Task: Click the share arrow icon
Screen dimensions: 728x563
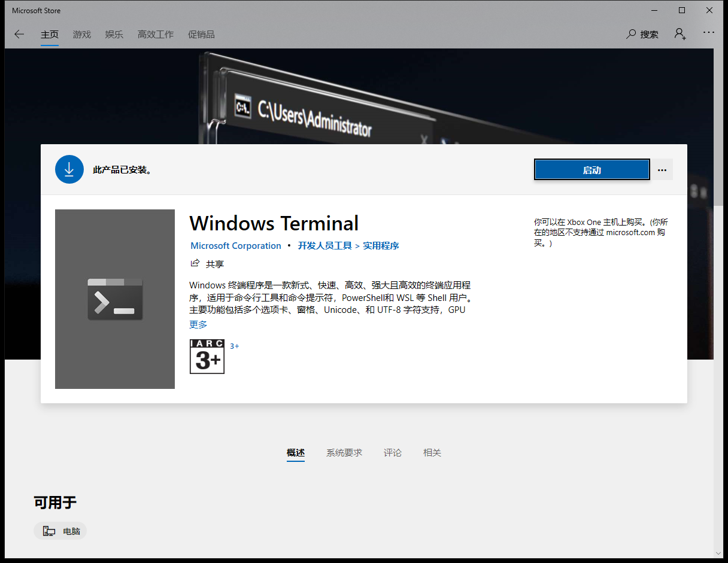Action: pyautogui.click(x=195, y=263)
